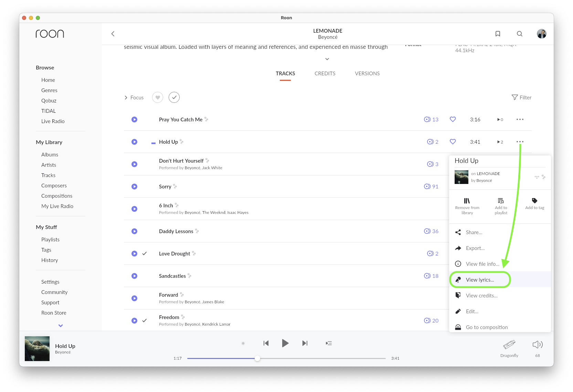Toggle the checkmark on Love Drought

point(145,253)
